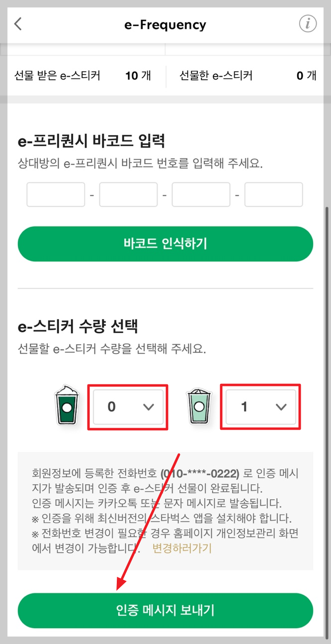Image resolution: width=331 pixels, height=644 pixels.
Task: Click the first barcode number input box
Action: (x=55, y=194)
